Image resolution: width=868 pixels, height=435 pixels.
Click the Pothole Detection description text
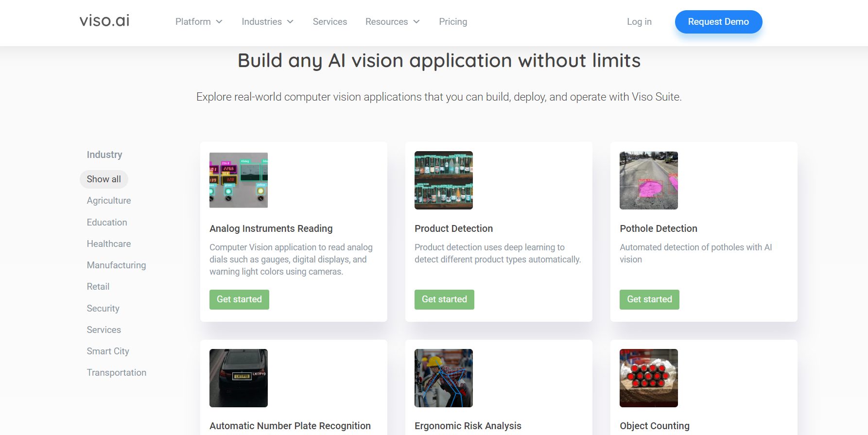coord(696,253)
